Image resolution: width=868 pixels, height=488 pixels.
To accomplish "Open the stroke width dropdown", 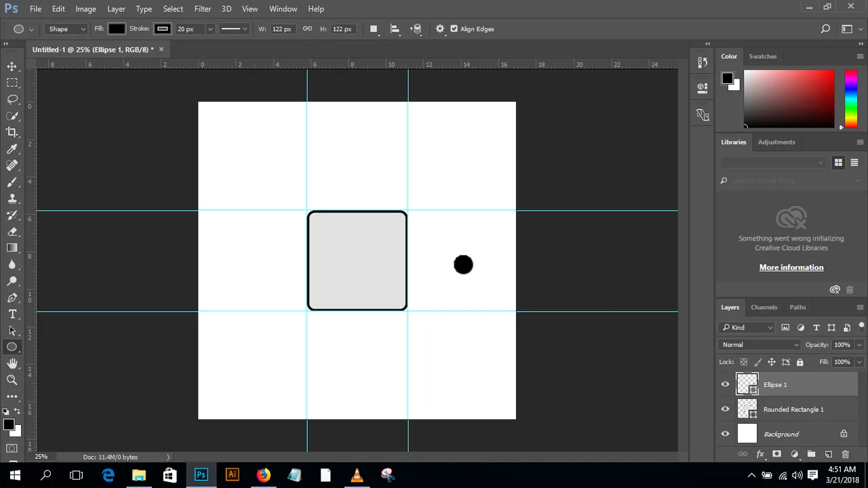I will click(210, 28).
